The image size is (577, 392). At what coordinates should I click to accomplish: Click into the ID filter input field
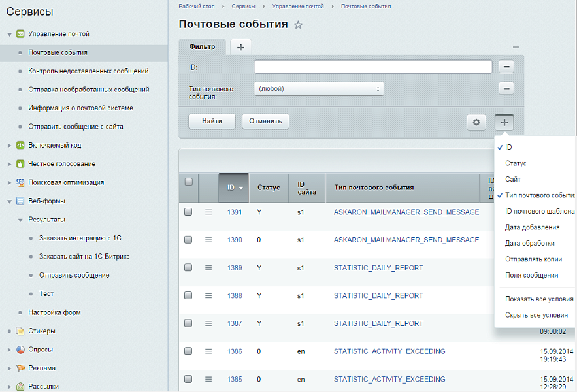[x=372, y=67]
